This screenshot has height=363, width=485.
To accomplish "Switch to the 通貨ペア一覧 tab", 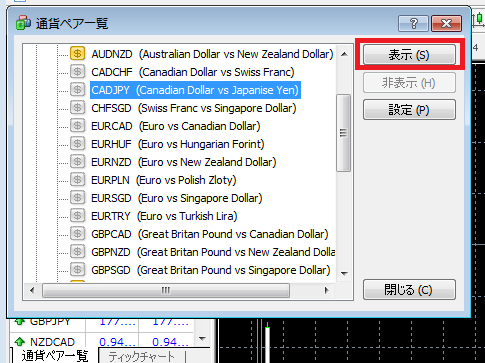I will (x=55, y=356).
